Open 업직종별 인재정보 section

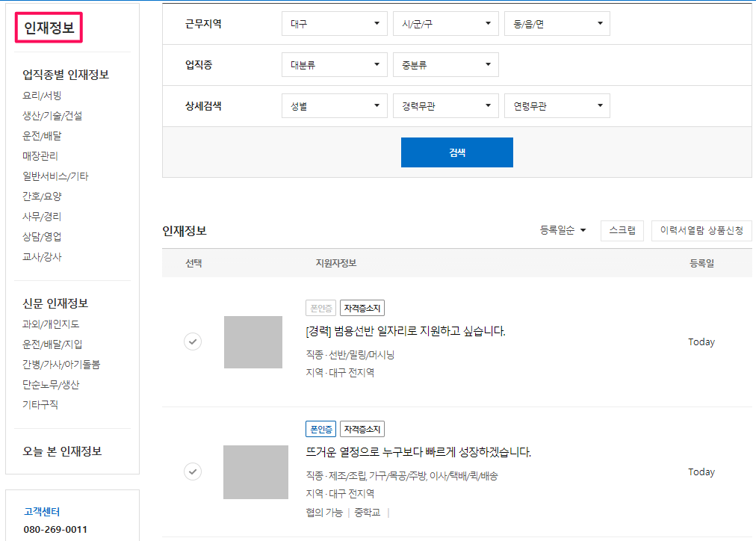pyautogui.click(x=66, y=75)
